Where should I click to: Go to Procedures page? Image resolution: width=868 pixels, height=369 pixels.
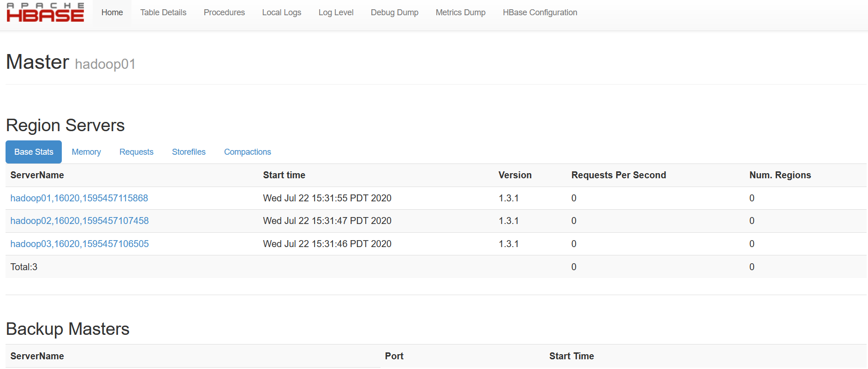click(x=224, y=12)
